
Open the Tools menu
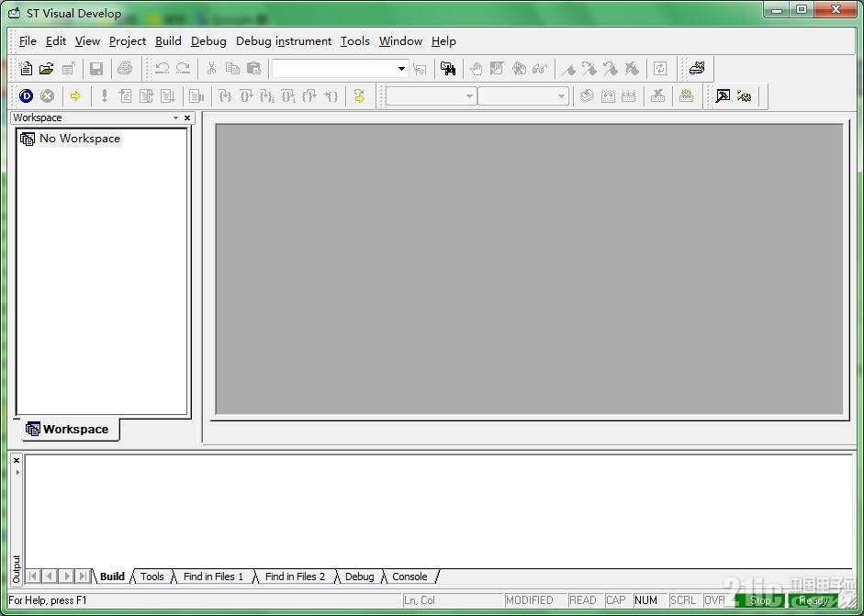[x=354, y=41]
